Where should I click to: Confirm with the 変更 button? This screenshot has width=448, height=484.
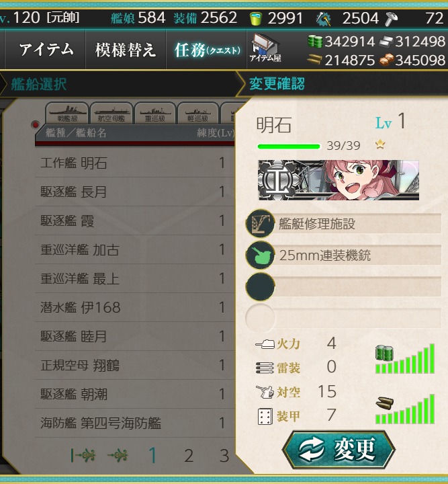[339, 450]
